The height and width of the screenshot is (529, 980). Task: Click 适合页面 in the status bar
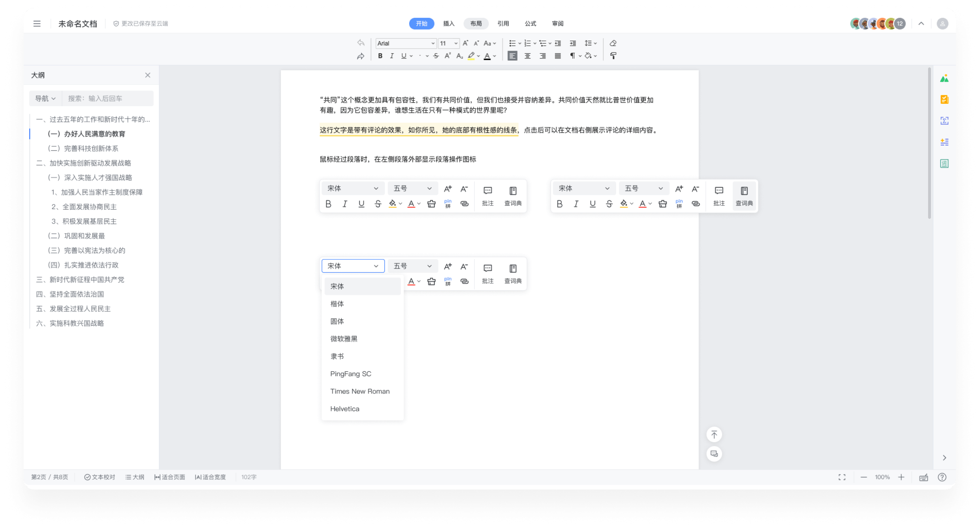point(169,477)
